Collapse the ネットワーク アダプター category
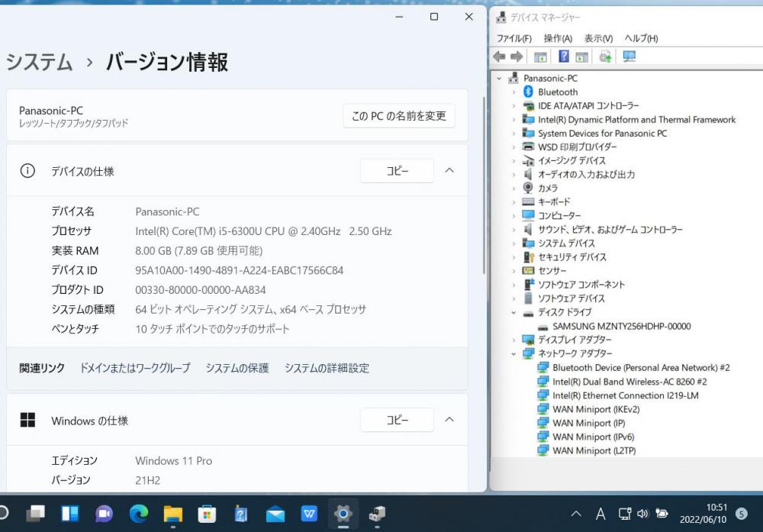The height and width of the screenshot is (532, 763). click(513, 354)
